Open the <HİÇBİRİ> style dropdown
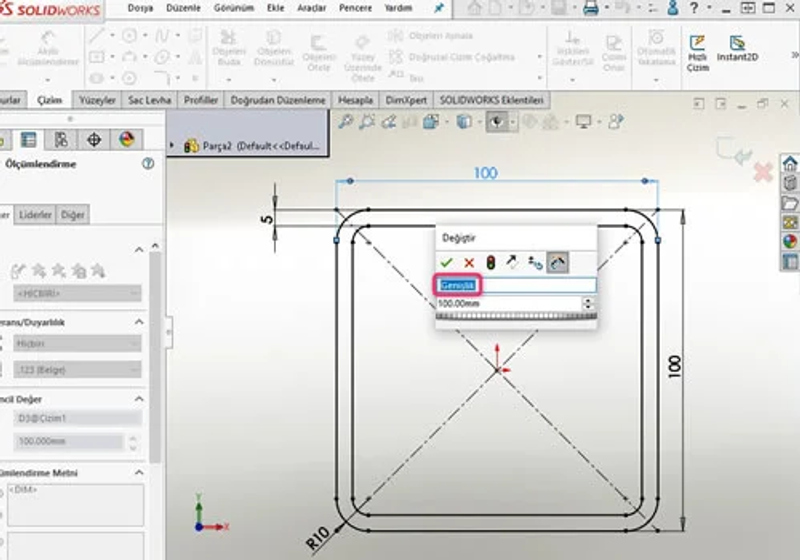The image size is (800, 560). (x=77, y=293)
